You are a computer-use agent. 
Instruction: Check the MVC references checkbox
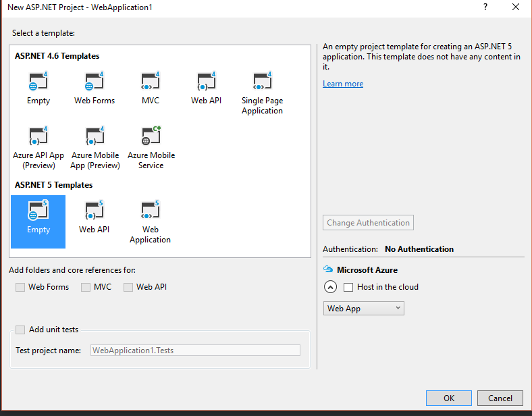(86, 288)
